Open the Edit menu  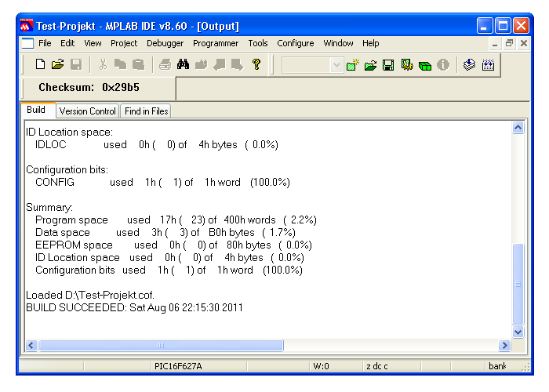coord(67,43)
